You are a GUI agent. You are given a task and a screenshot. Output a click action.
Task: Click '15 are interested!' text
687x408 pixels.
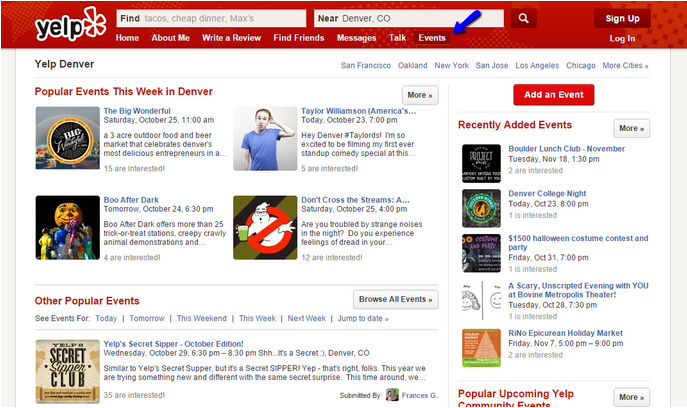pos(134,168)
